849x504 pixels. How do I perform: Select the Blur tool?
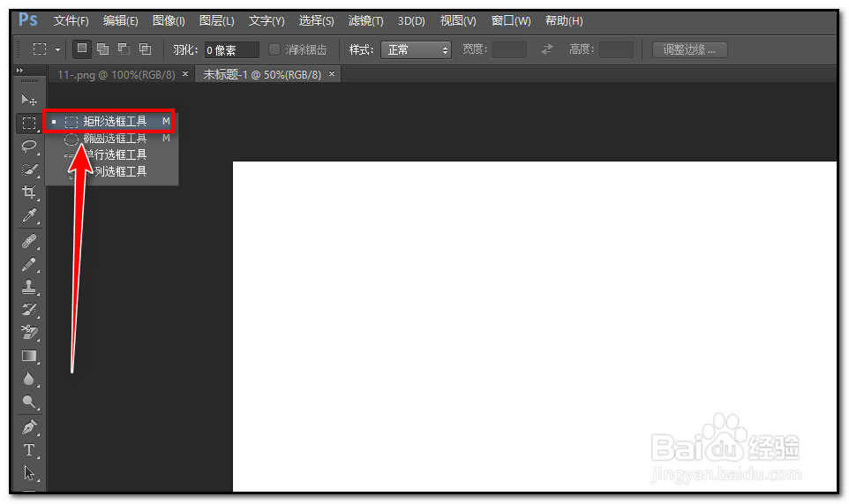point(29,379)
